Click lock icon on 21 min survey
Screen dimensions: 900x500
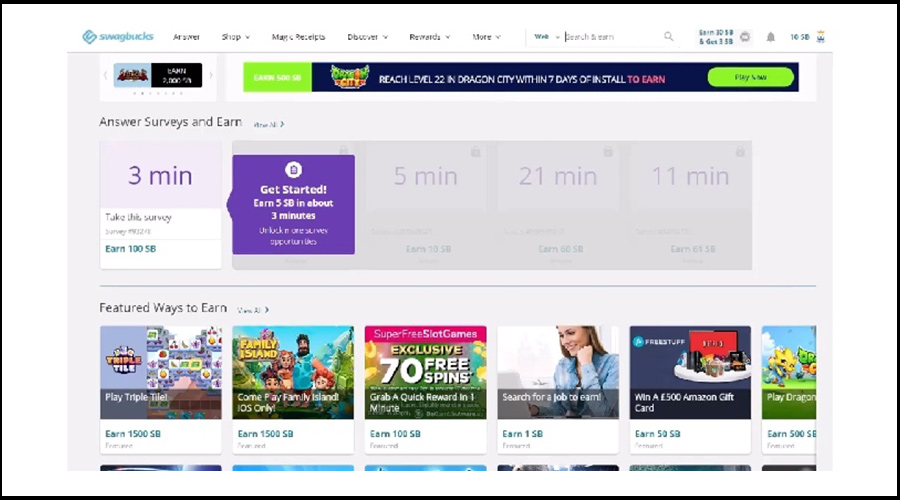(607, 152)
